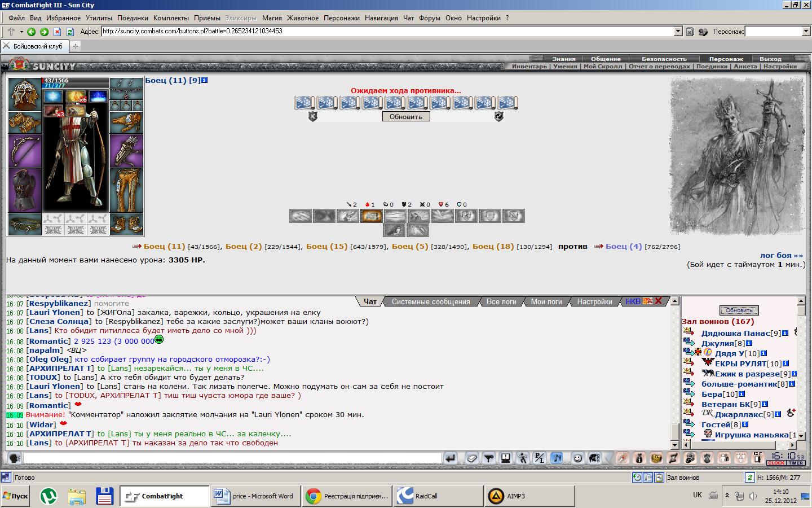812x508 pixels.
Task: Stop page loading with red X icon
Action: coord(57,32)
